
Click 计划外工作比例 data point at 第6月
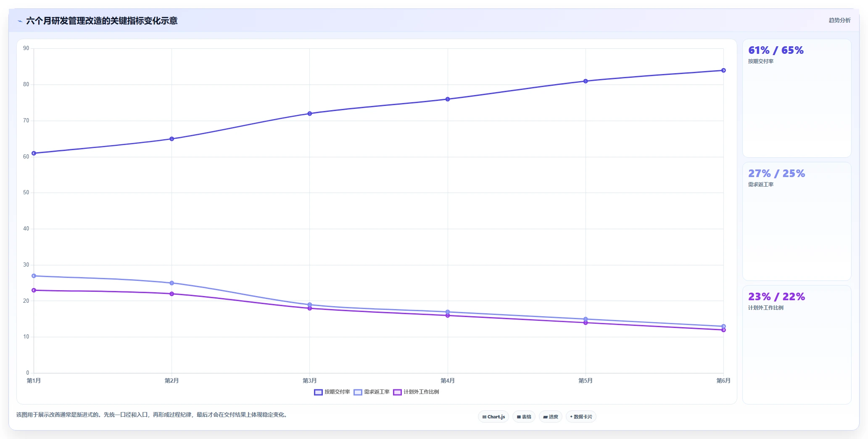point(723,330)
